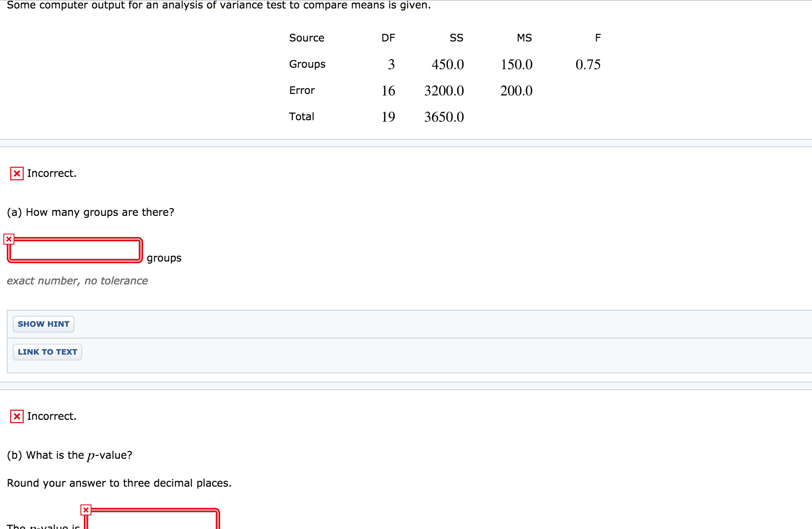Click the groups answer input field
This screenshot has height=529, width=812.
75,250
